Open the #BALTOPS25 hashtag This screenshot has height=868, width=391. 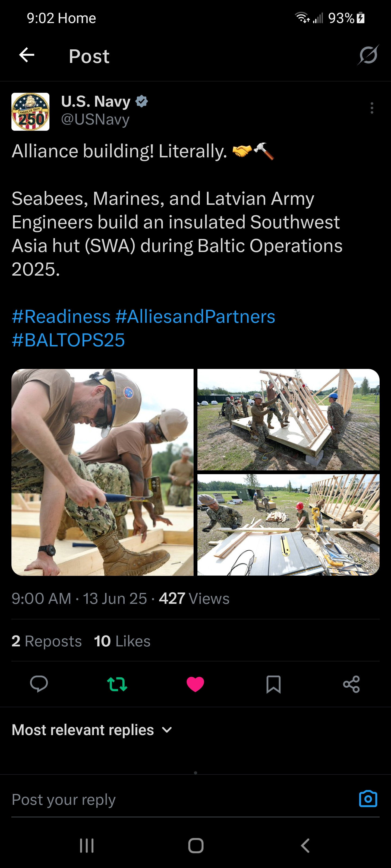(x=68, y=340)
